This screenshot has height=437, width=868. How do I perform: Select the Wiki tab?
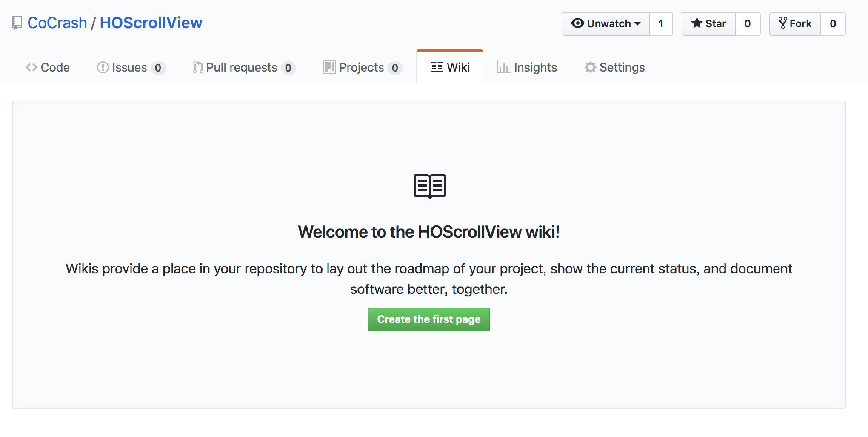pos(450,67)
